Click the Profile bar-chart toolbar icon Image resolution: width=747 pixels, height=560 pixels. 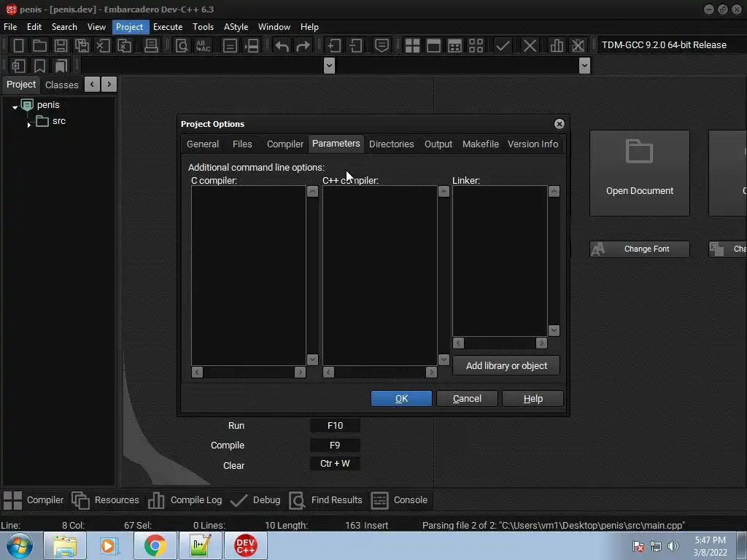pos(557,46)
